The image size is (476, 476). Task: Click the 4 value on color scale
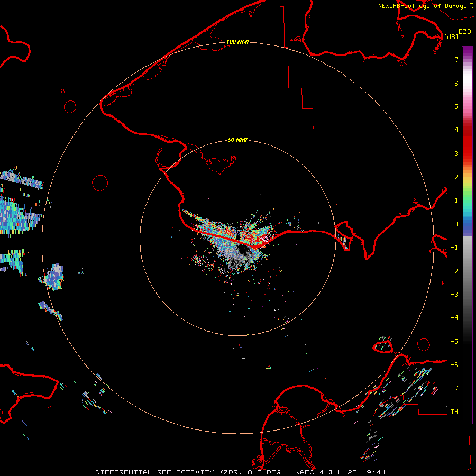(x=456, y=130)
